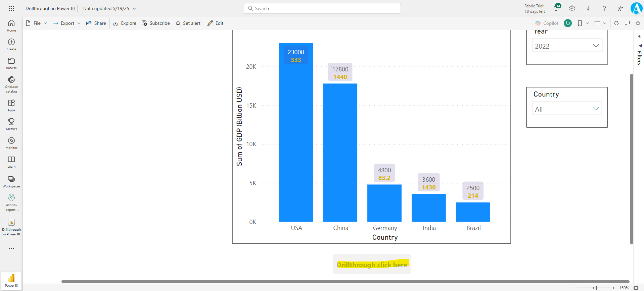
Task: Refresh the report visuals
Action: tap(616, 23)
